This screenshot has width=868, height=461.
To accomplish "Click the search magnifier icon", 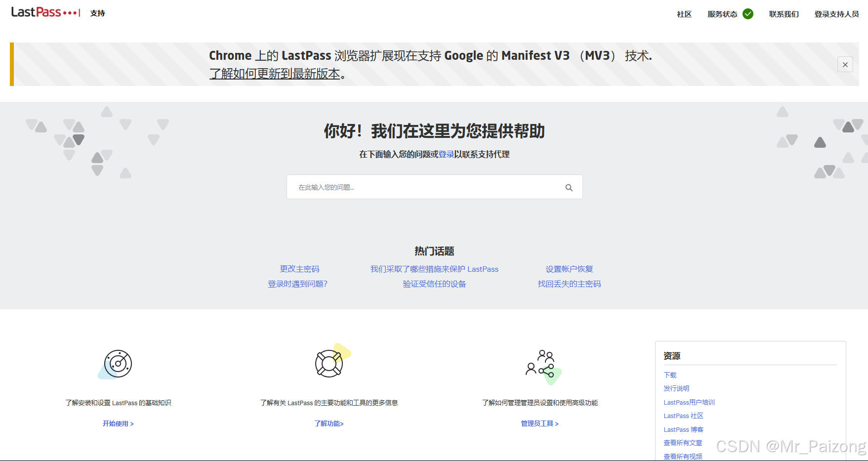I will point(569,188).
